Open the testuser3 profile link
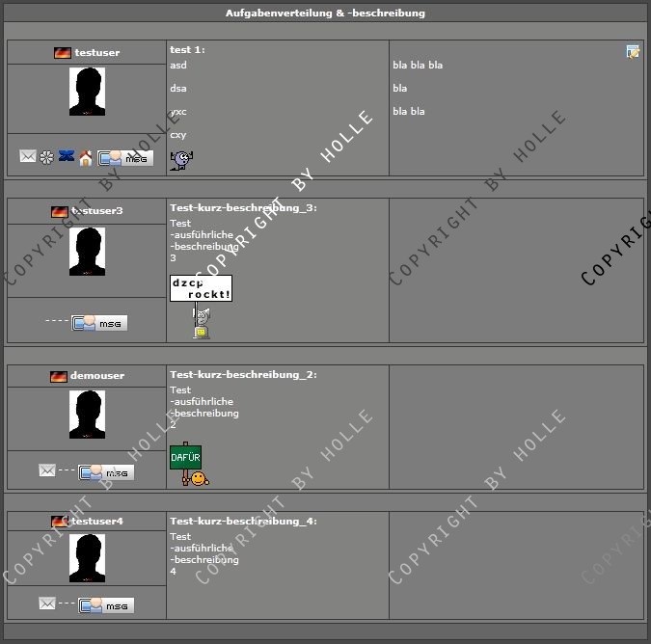 pyautogui.click(x=96, y=210)
